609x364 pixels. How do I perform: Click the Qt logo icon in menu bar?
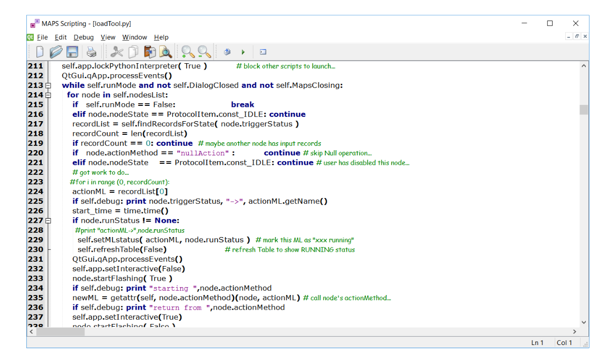pos(30,37)
